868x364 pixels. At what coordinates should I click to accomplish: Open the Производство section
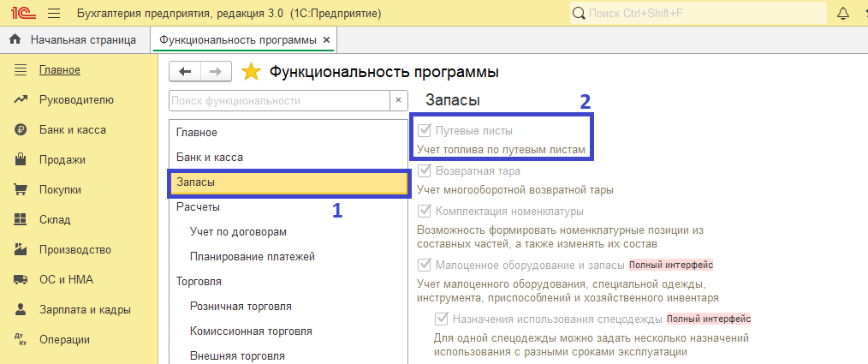(75, 249)
